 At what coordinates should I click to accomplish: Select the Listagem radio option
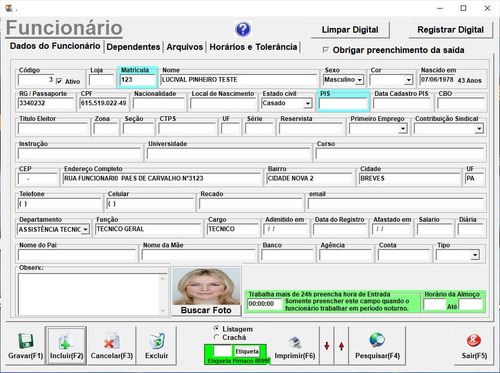click(x=216, y=329)
